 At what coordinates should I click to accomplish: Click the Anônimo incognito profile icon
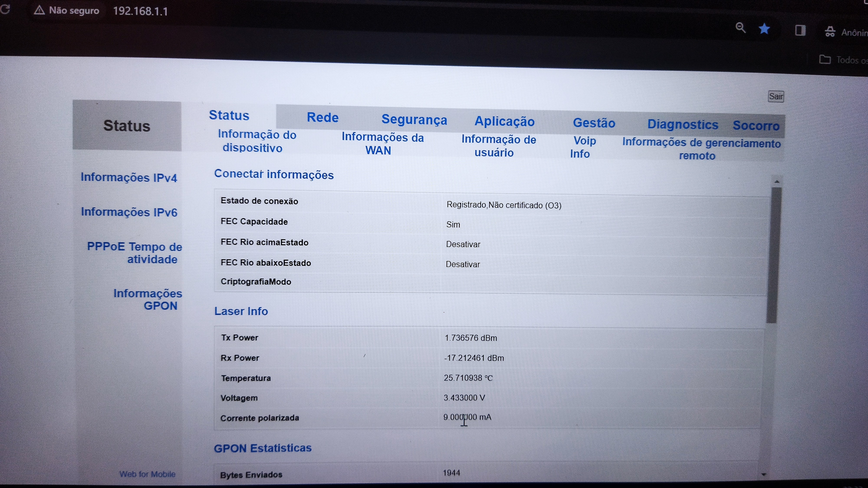pyautogui.click(x=830, y=32)
